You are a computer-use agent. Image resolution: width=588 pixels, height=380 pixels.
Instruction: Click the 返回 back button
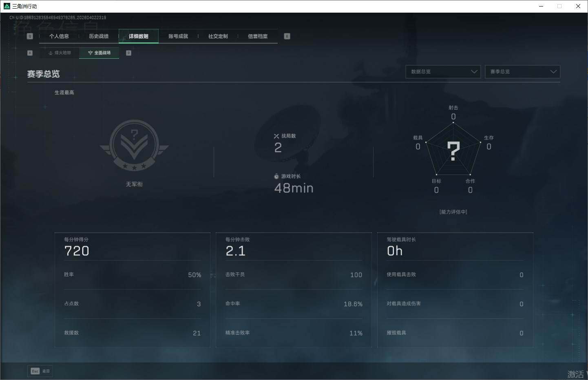click(40, 371)
